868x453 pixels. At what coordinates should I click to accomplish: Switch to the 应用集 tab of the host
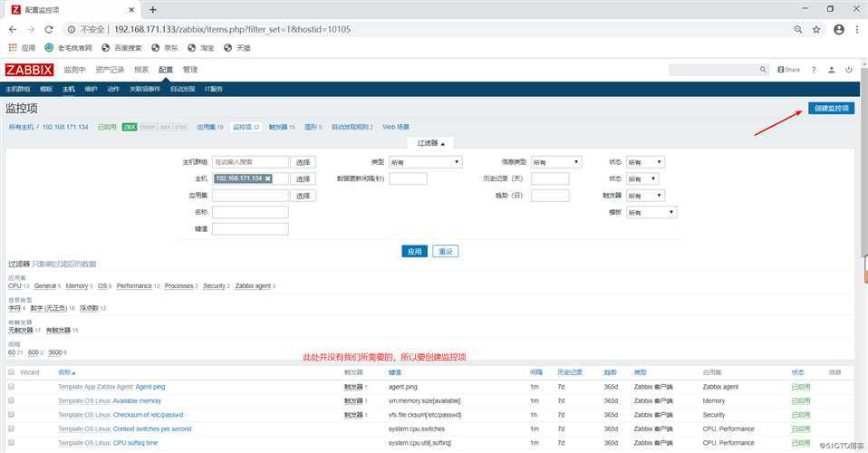(209, 127)
